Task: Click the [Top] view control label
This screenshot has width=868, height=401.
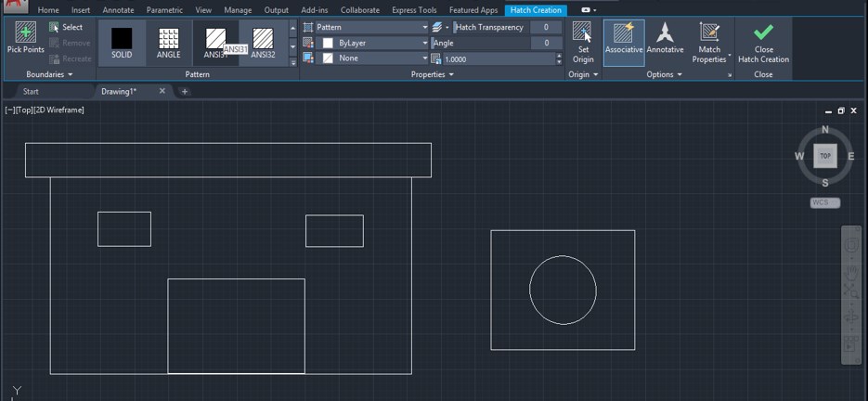Action: 24,110
